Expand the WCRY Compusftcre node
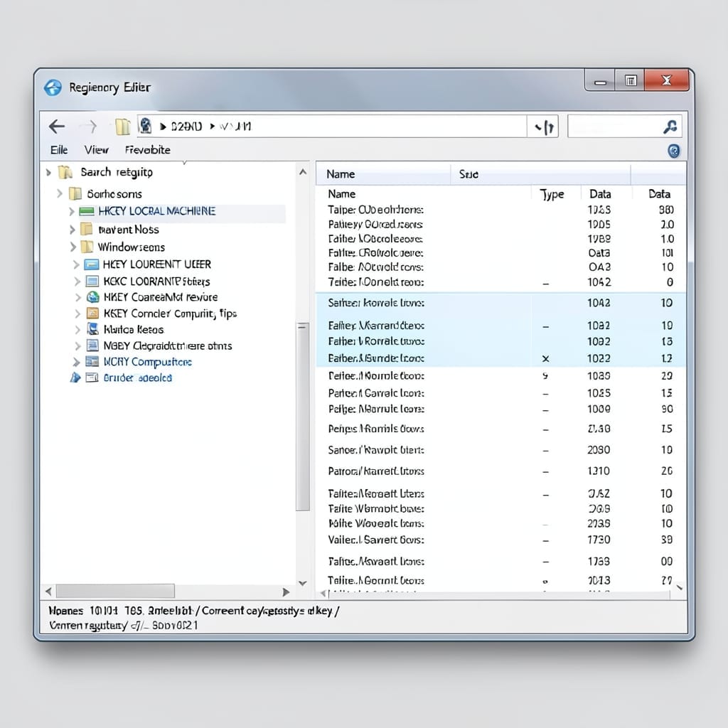728x728 pixels. (76, 362)
